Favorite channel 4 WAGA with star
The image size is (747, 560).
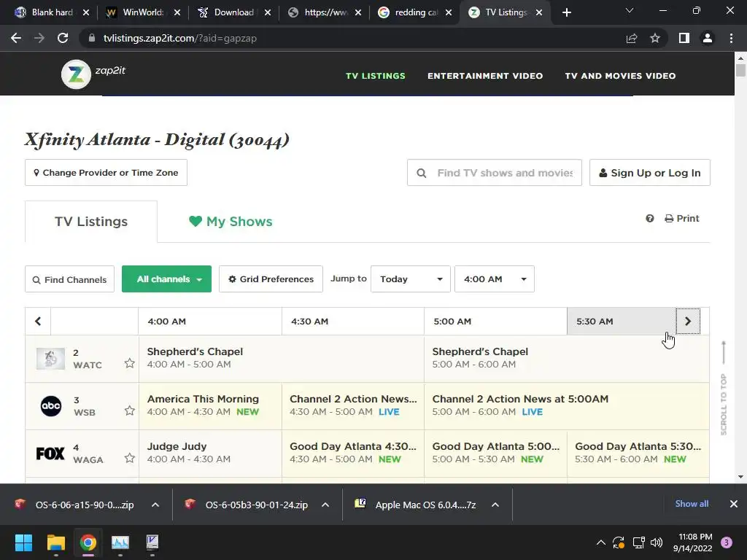tap(130, 458)
